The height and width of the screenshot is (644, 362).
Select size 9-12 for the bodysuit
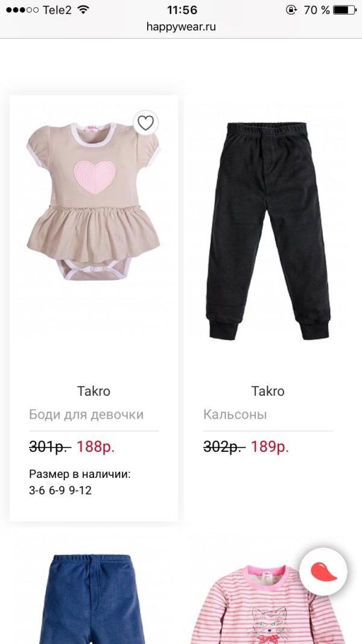tap(80, 491)
